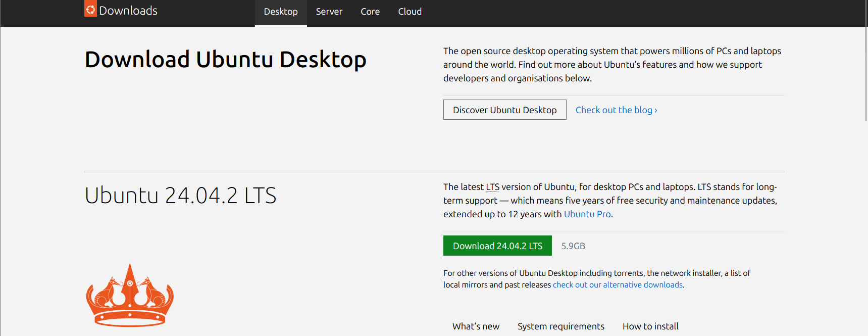Open the Ubuntu Pro link
The height and width of the screenshot is (336, 868).
587,214
